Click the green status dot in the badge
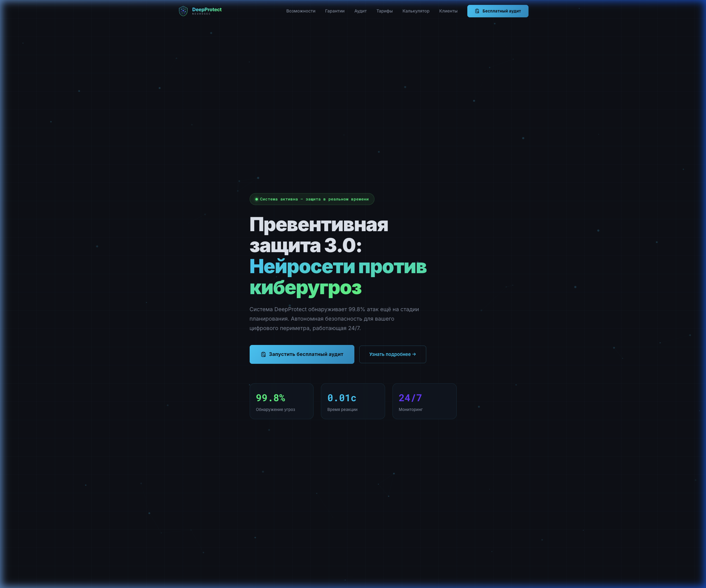The height and width of the screenshot is (588, 706). 257,199
